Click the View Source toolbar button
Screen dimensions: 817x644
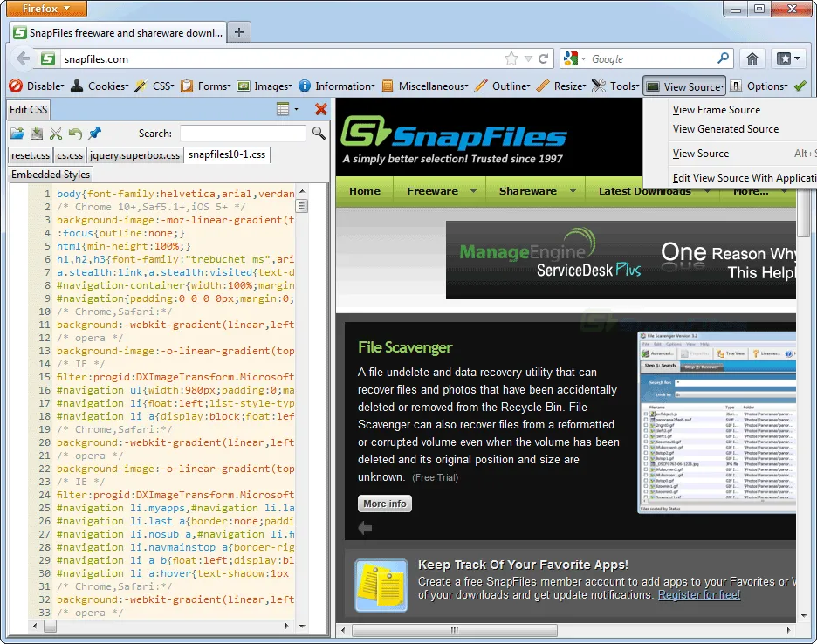[684, 86]
